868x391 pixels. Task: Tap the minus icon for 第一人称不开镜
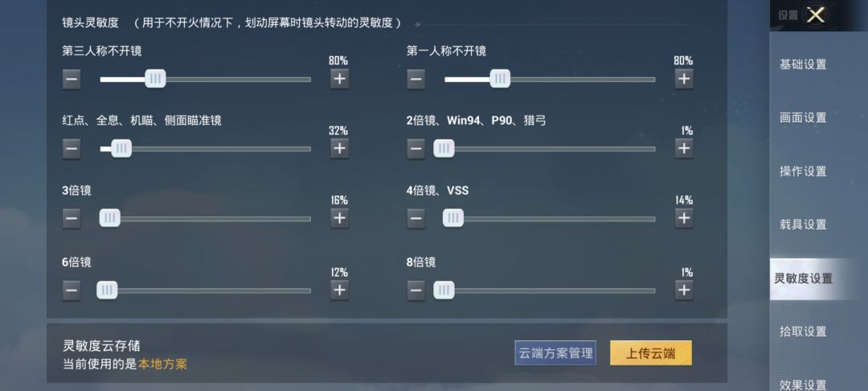click(416, 78)
